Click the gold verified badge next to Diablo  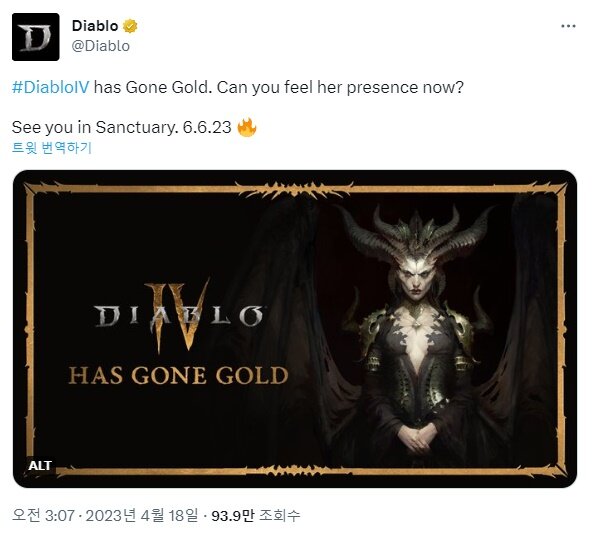pos(130,26)
